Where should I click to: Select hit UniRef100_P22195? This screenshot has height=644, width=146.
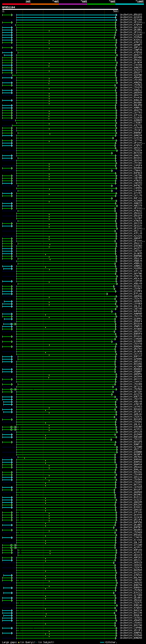point(131,35)
